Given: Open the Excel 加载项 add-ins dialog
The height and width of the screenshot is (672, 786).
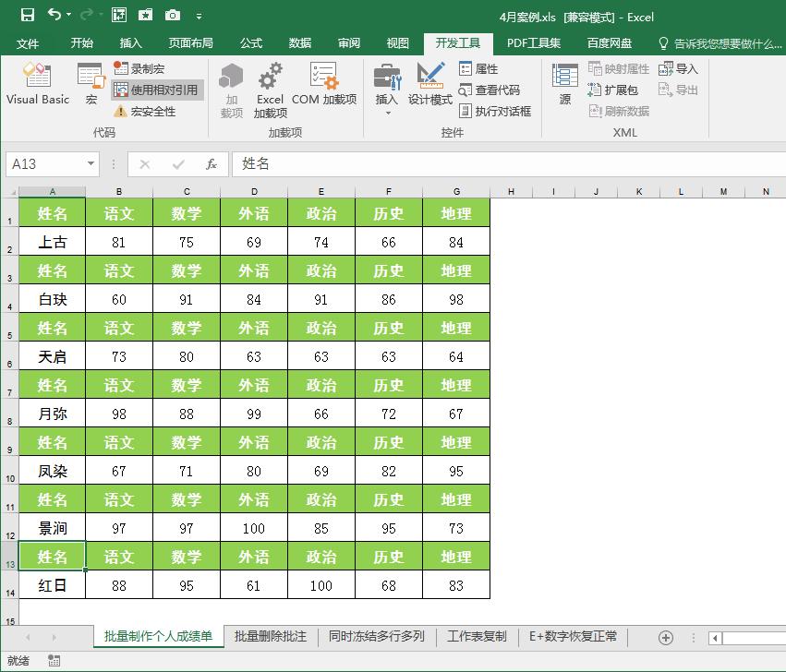Looking at the screenshot, I should [271, 88].
